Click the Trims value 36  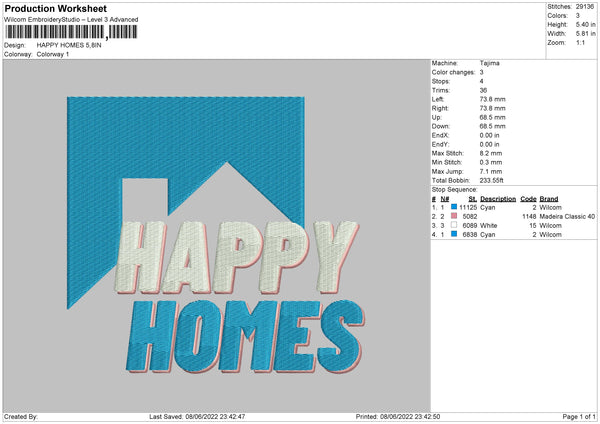point(483,90)
